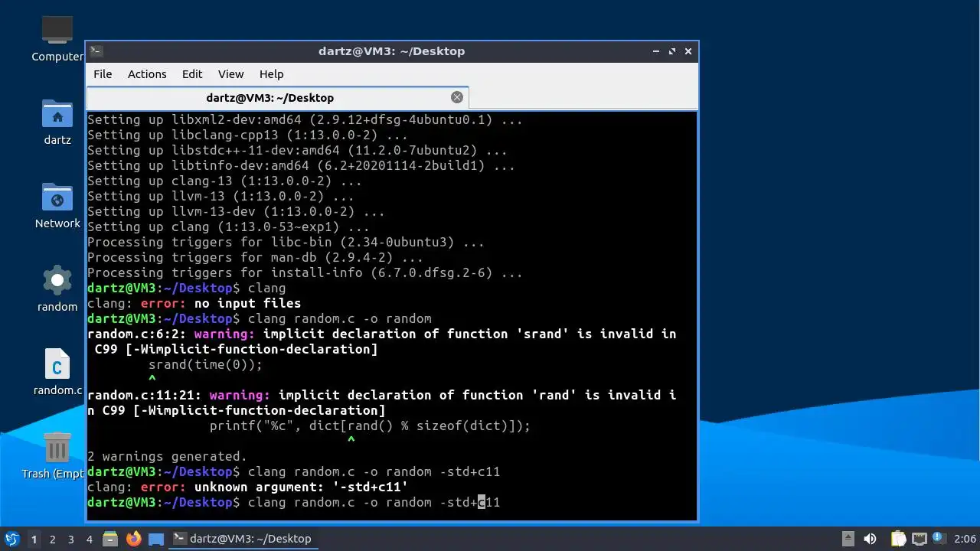The image size is (980, 551).
Task: Click the 'no input files' error line
Action: click(x=194, y=303)
